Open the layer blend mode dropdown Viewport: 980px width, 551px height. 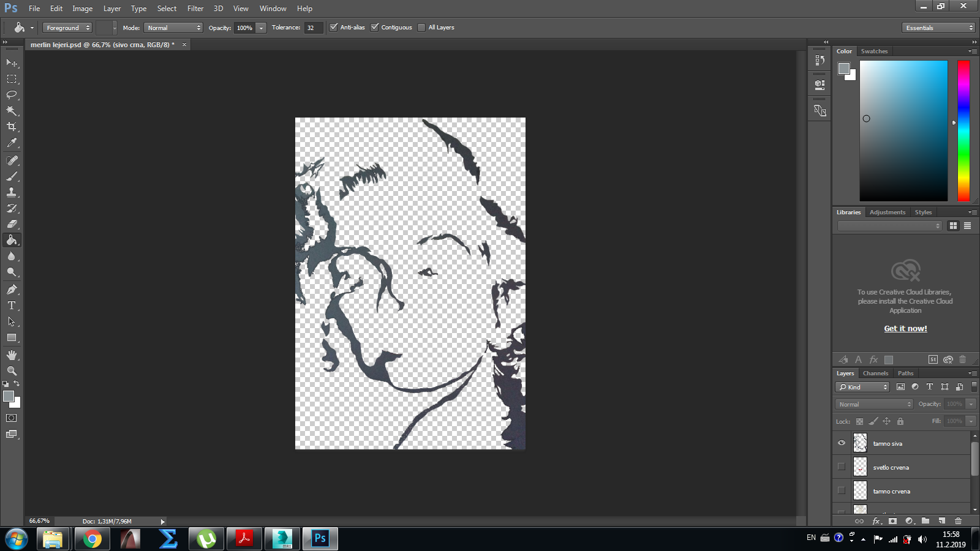[874, 404]
